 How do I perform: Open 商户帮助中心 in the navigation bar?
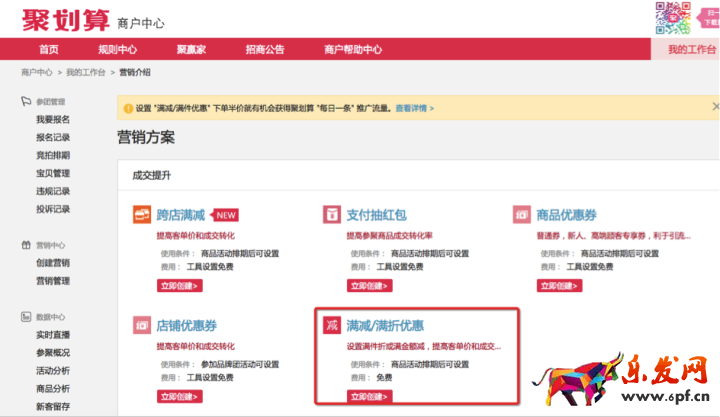tap(353, 49)
